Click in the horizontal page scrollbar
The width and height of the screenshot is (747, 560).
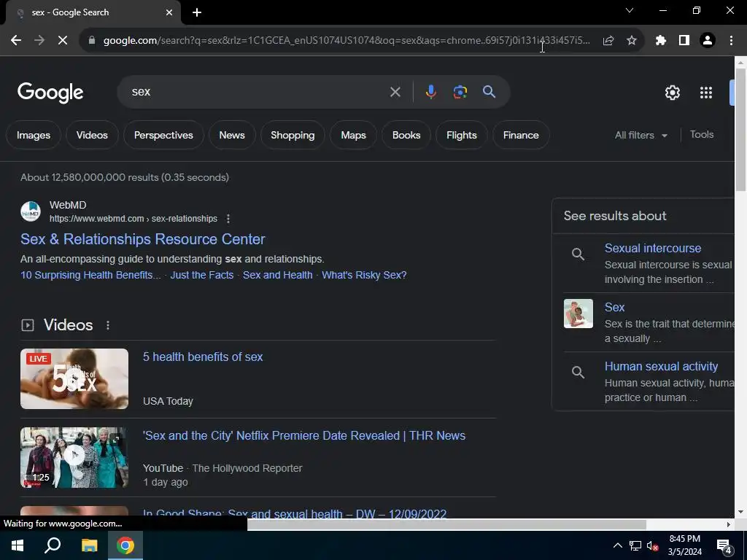click(446, 524)
